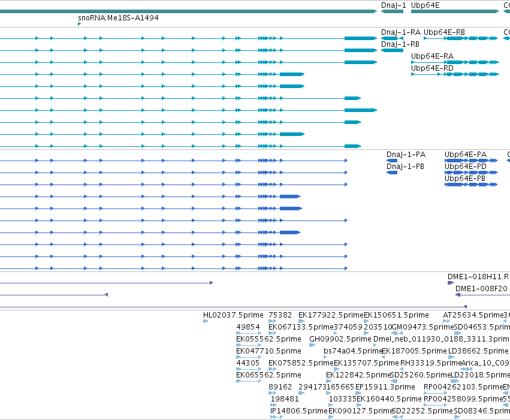This screenshot has width=510, height=420.
Task: Select the 44305 EST label
Action: point(248,363)
